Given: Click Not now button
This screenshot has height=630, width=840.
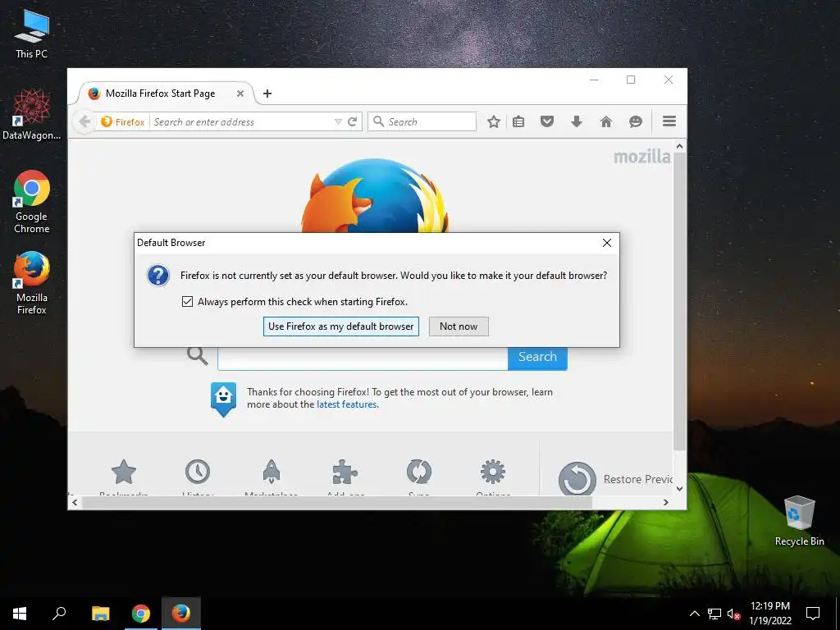Looking at the screenshot, I should (x=459, y=326).
